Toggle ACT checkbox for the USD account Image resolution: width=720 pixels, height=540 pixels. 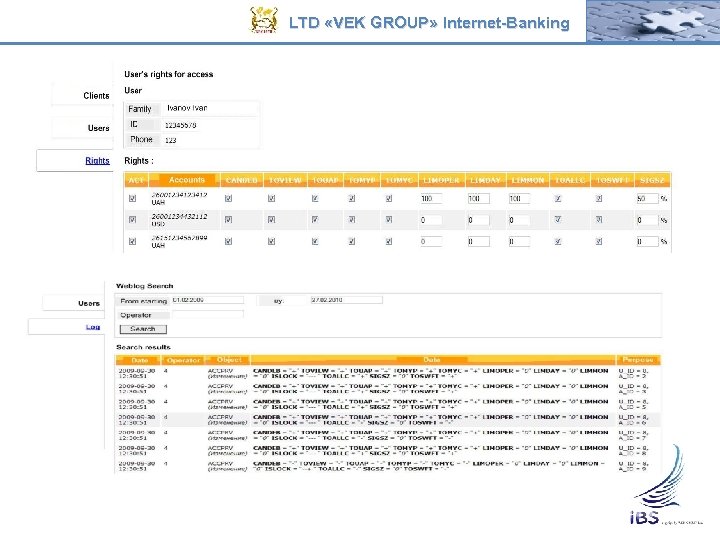133,219
